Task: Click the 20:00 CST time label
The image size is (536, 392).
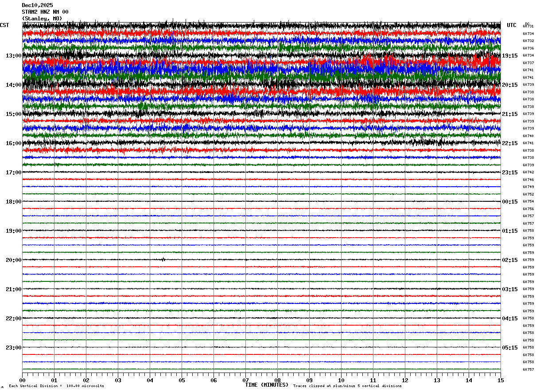Action: [x=13, y=260]
